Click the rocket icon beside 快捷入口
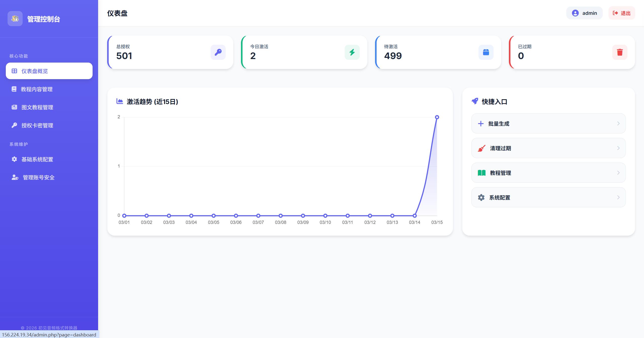 [475, 101]
